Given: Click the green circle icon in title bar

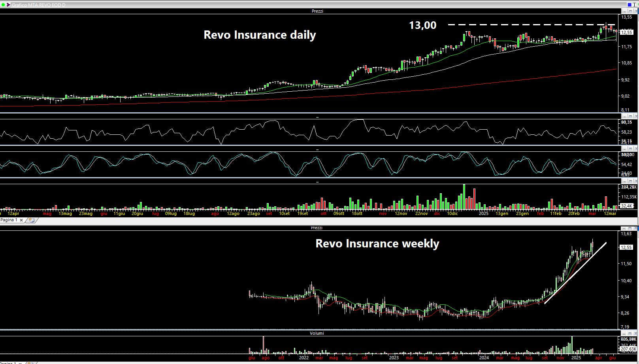Looking at the screenshot, I should click(x=4, y=5).
